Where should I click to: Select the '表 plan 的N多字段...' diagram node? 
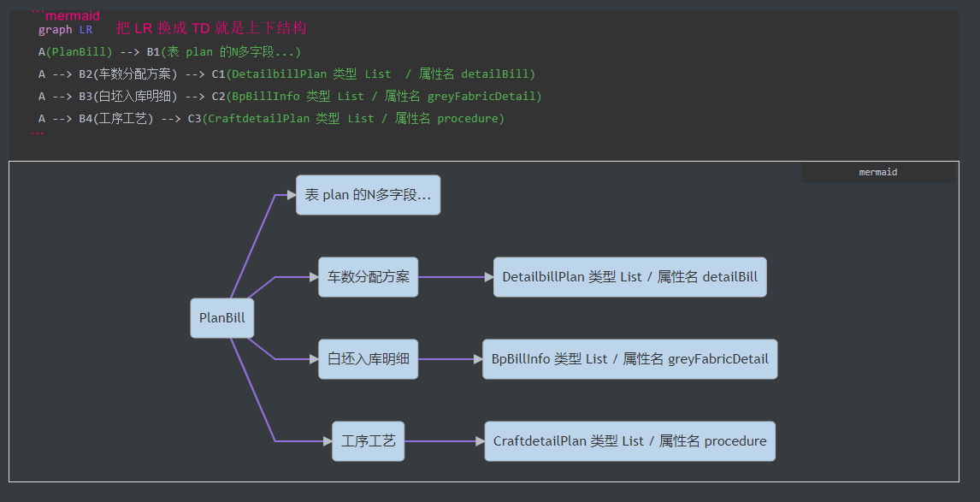coord(368,195)
